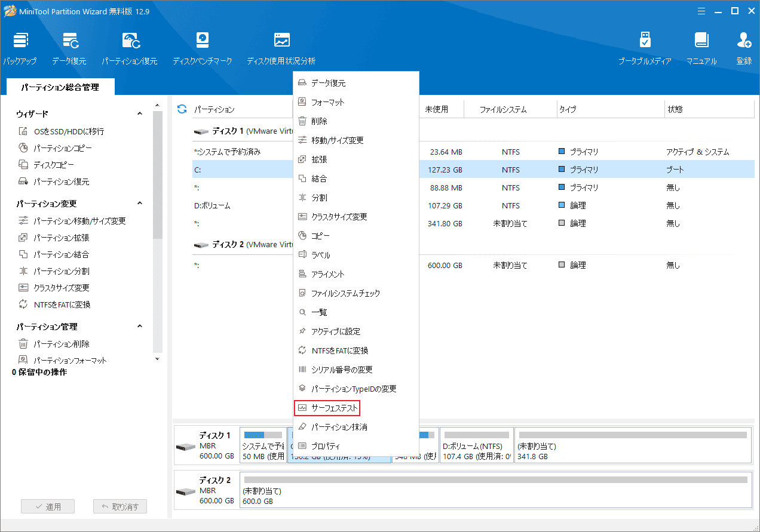Open パーティション復元 in the top toolbar
Image resolution: width=760 pixels, height=532 pixels.
[x=130, y=48]
